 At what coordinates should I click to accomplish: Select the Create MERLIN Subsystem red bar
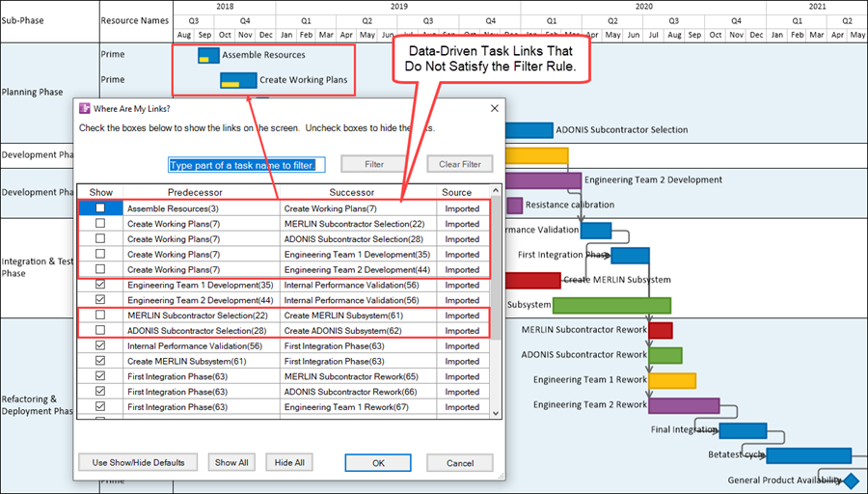pos(533,280)
